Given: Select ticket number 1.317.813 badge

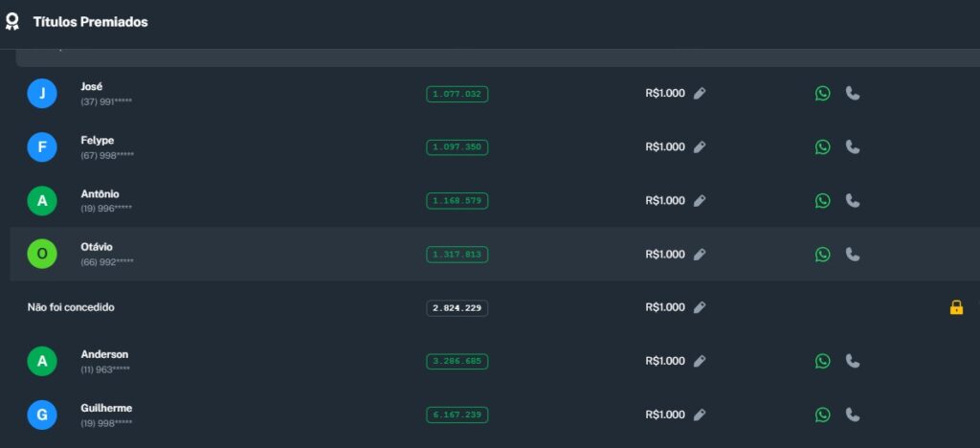Looking at the screenshot, I should tap(457, 255).
